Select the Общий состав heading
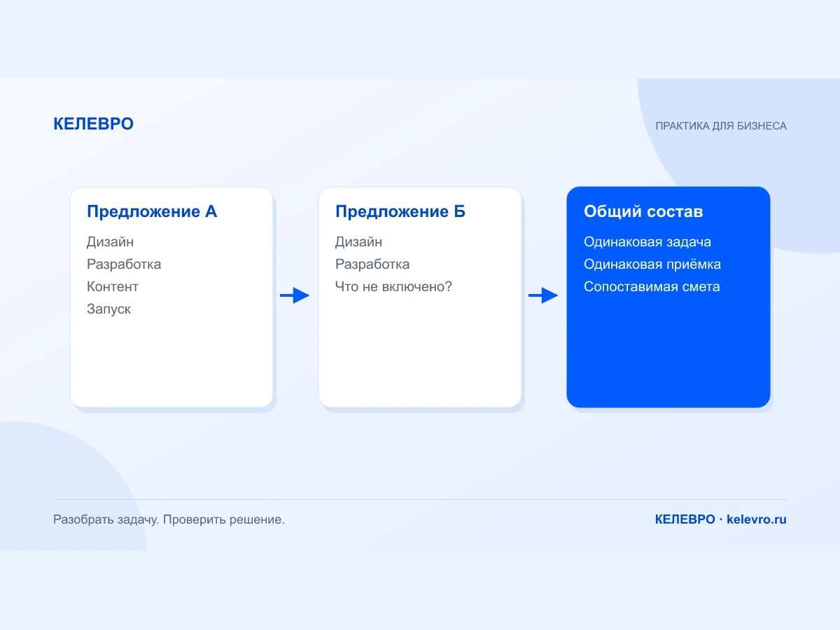This screenshot has width=840, height=630. 643,211
